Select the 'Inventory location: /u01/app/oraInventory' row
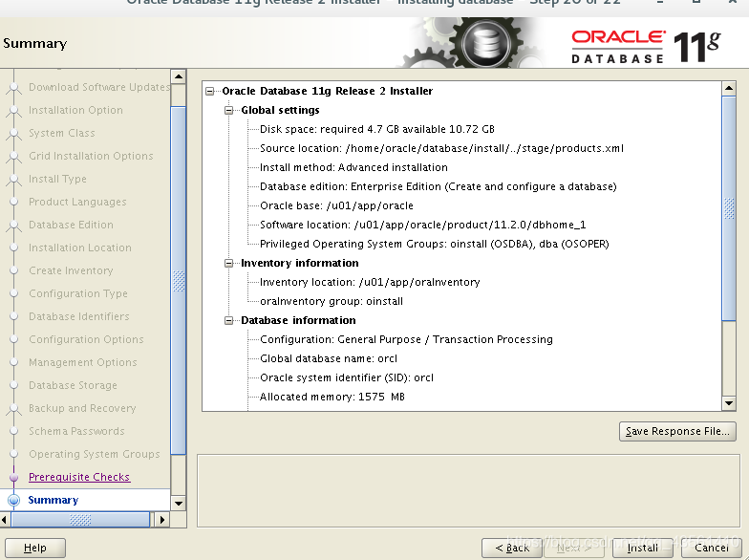 [x=371, y=283]
